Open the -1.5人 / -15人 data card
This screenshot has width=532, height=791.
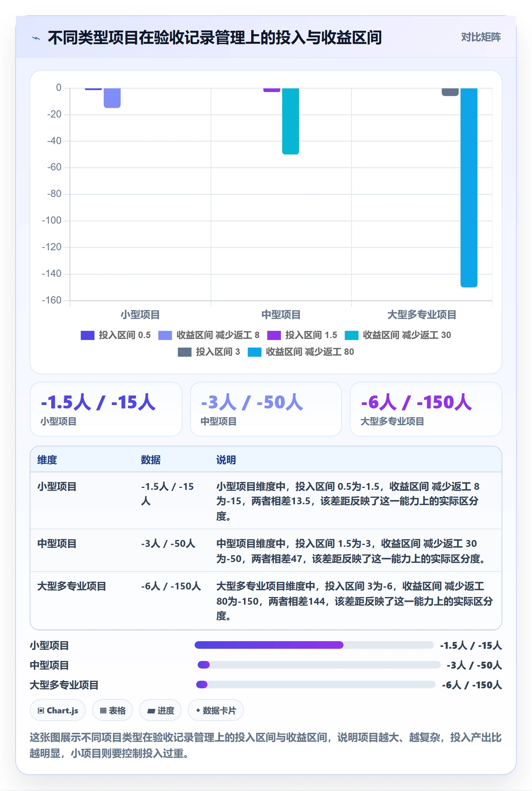pos(106,409)
